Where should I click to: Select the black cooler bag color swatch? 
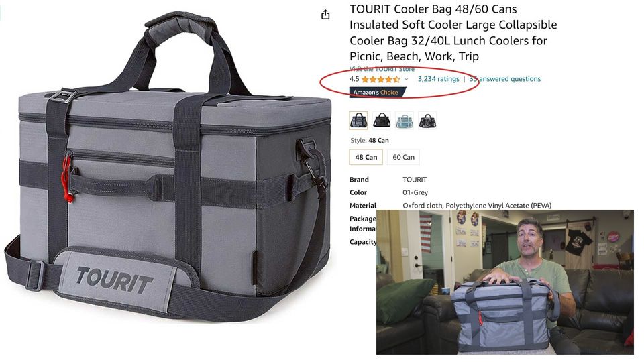tap(382, 120)
